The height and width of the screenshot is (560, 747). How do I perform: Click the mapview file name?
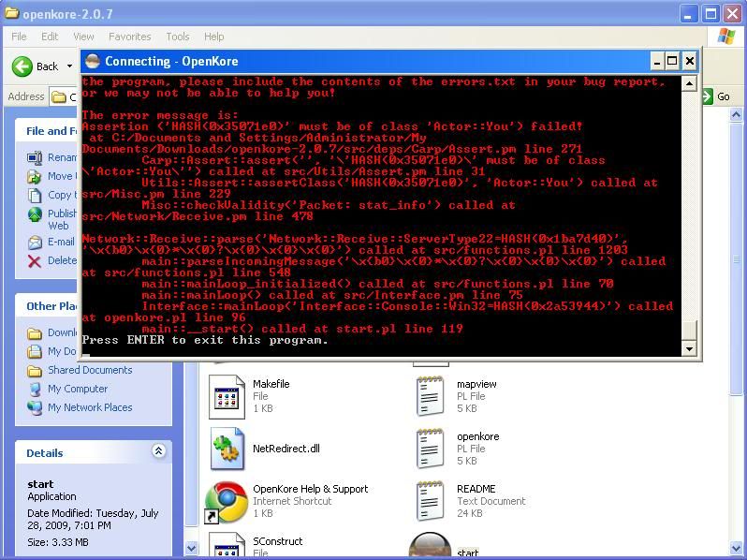(x=476, y=384)
